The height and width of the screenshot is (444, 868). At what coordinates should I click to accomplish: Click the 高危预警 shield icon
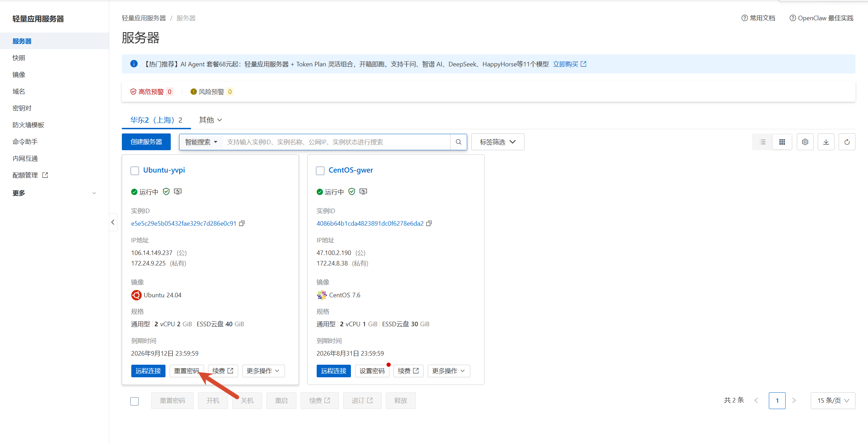[133, 92]
